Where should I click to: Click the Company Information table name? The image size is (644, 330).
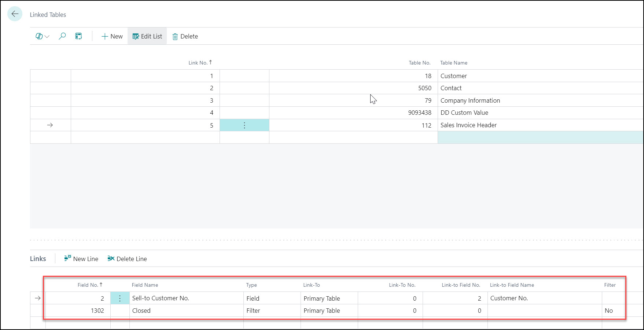[x=470, y=100]
